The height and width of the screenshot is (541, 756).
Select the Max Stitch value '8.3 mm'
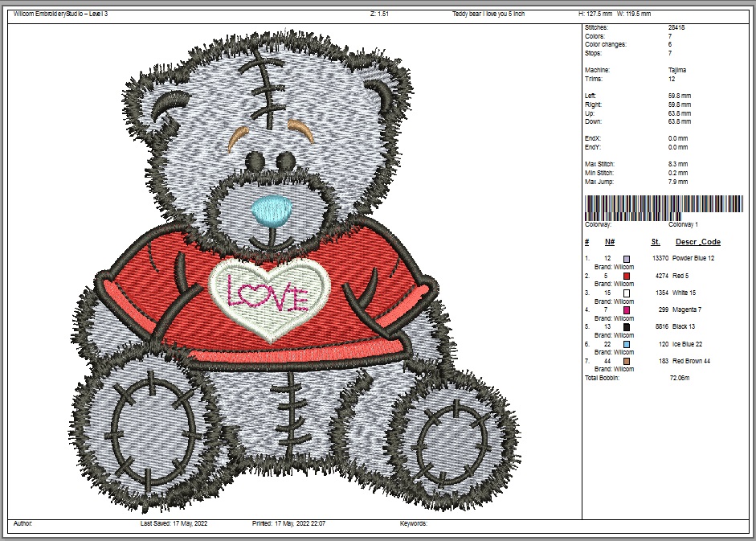coord(678,164)
